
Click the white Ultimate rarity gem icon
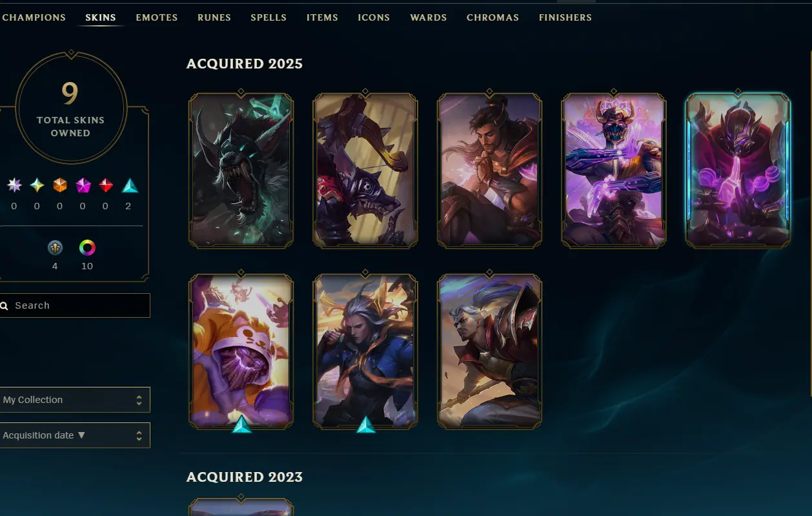14,185
